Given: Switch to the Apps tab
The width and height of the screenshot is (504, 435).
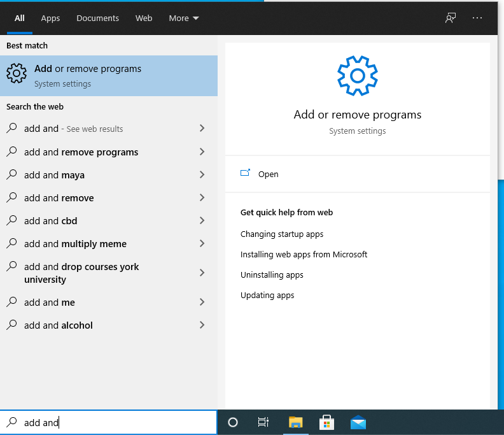Looking at the screenshot, I should pyautogui.click(x=50, y=18).
